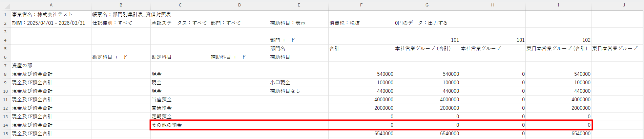The height and width of the screenshot is (139, 644).
Task: Select the 承認ステータス：すべて cell
Action: [x=179, y=23]
